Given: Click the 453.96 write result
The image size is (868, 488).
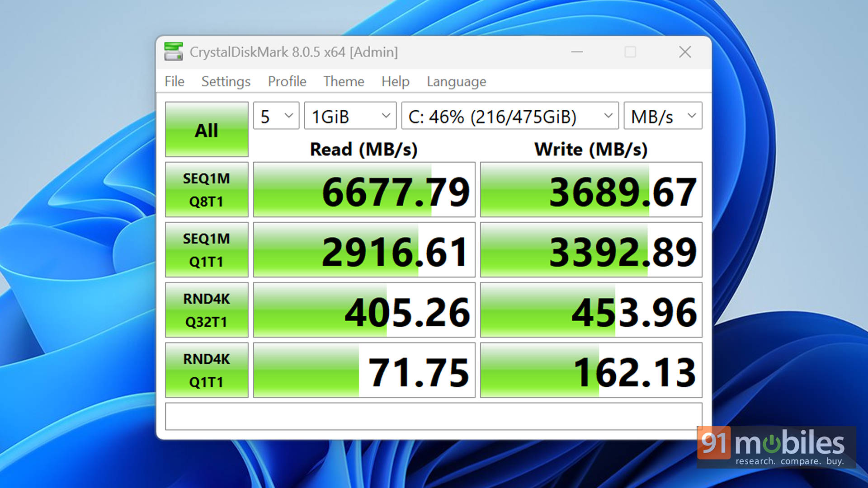Looking at the screenshot, I should click(591, 310).
